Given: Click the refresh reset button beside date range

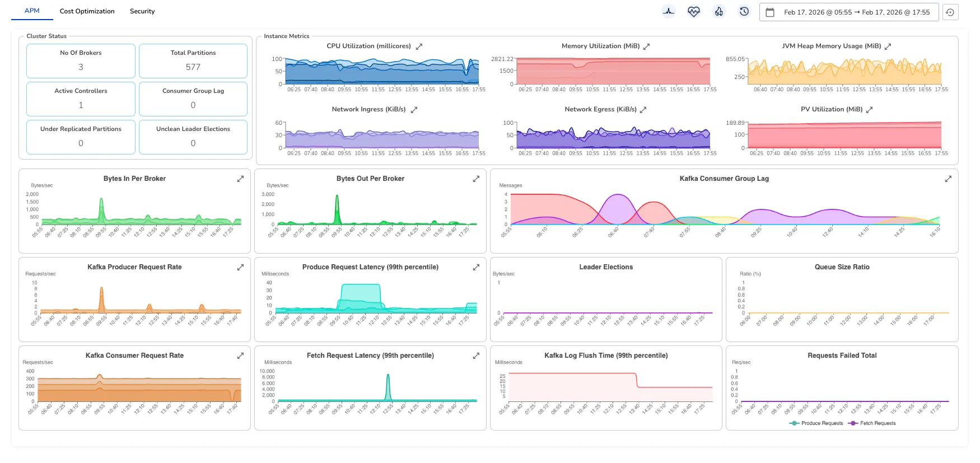Looking at the screenshot, I should 950,12.
